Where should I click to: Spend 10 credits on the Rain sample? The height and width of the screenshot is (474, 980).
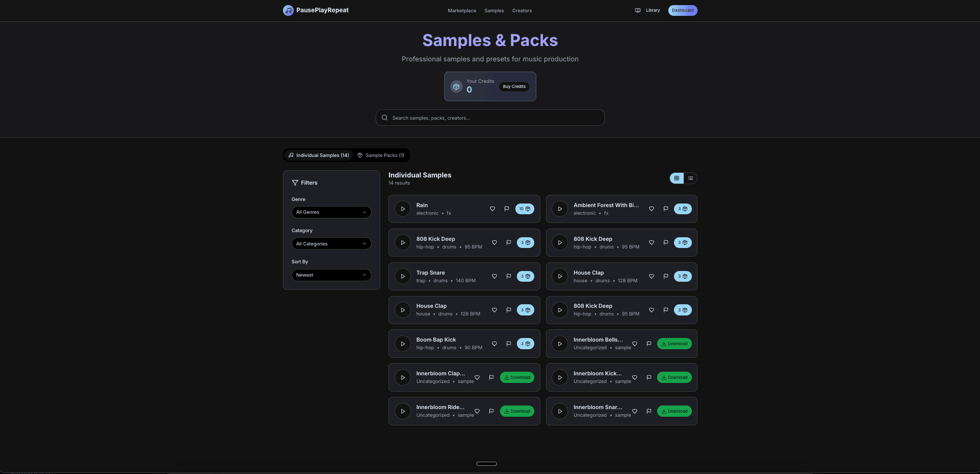point(525,209)
